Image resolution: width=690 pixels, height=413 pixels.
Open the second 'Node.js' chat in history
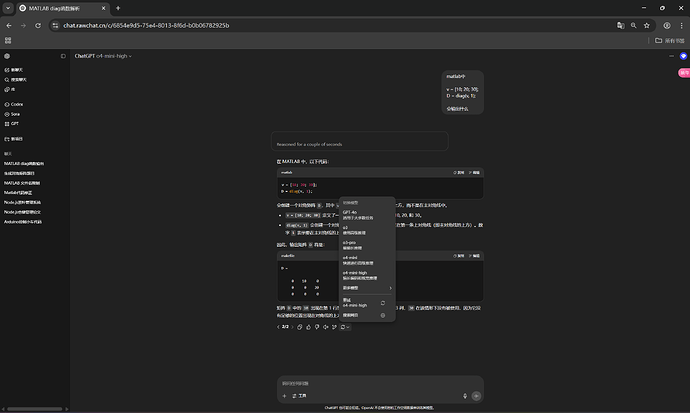(22, 212)
